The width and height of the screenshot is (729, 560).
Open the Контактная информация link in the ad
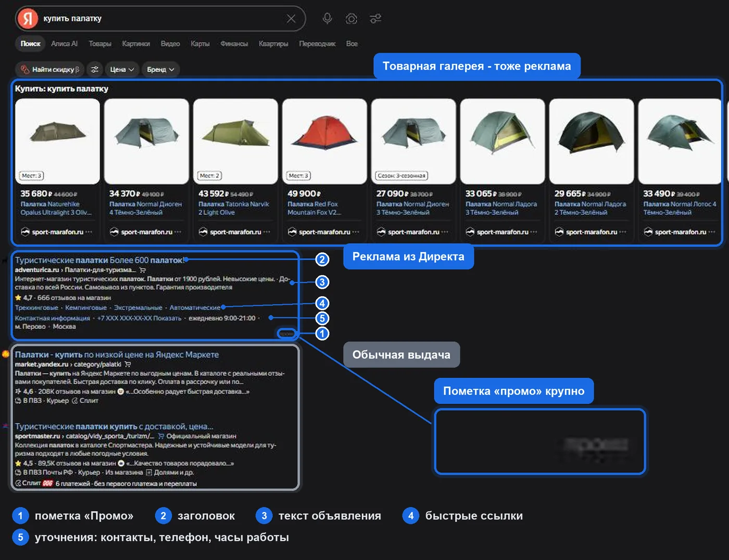[52, 318]
